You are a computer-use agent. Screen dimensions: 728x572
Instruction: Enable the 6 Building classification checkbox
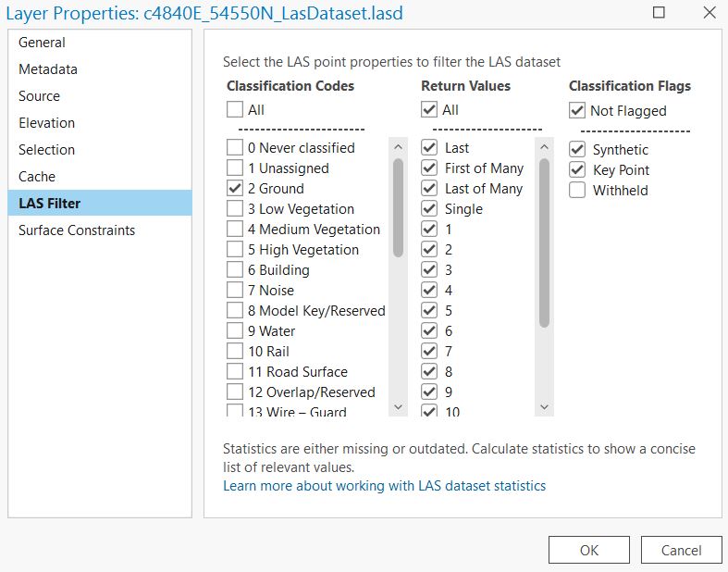coord(235,270)
